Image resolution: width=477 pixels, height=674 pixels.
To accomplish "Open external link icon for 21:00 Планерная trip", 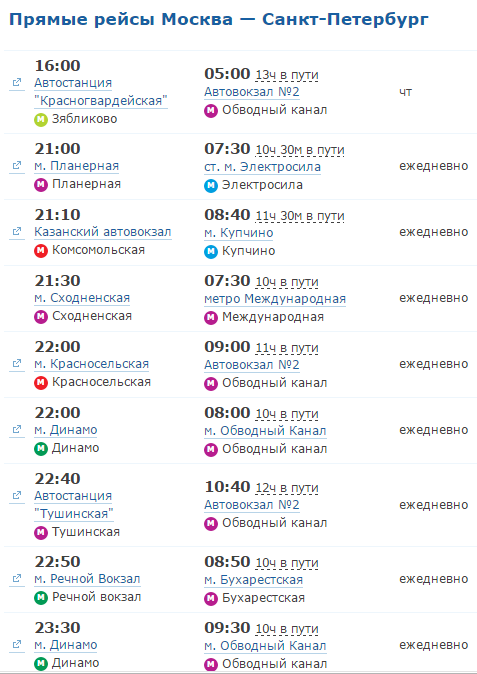I will 17,165.
